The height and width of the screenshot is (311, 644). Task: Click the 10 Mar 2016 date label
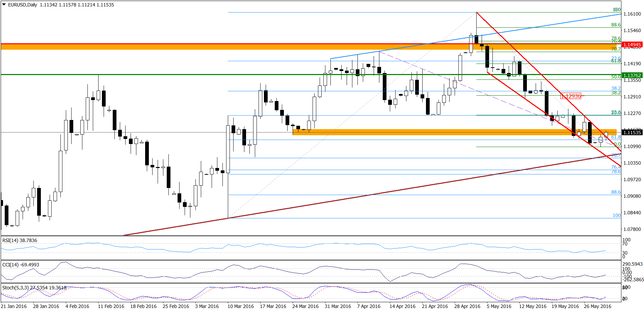(241, 306)
